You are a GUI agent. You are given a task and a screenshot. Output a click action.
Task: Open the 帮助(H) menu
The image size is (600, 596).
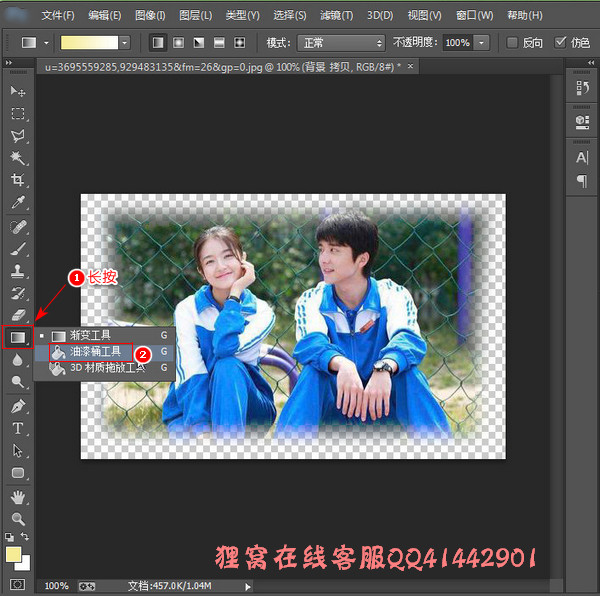point(525,15)
